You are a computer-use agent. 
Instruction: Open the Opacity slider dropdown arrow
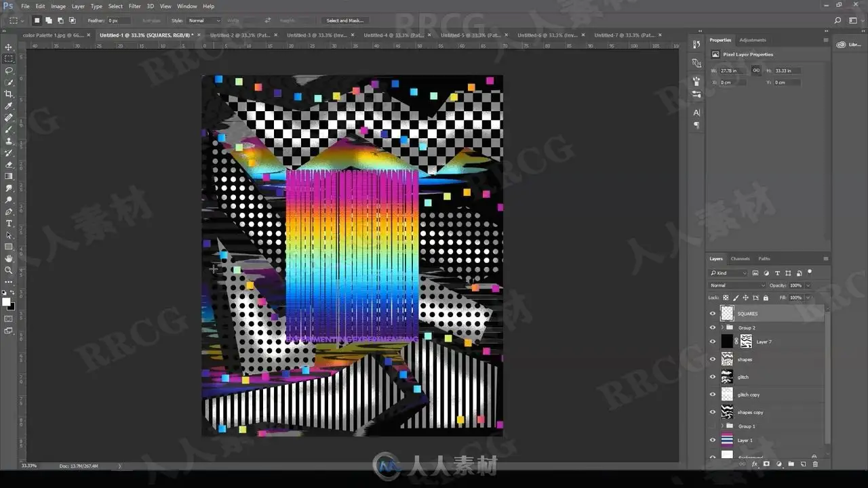pos(808,285)
